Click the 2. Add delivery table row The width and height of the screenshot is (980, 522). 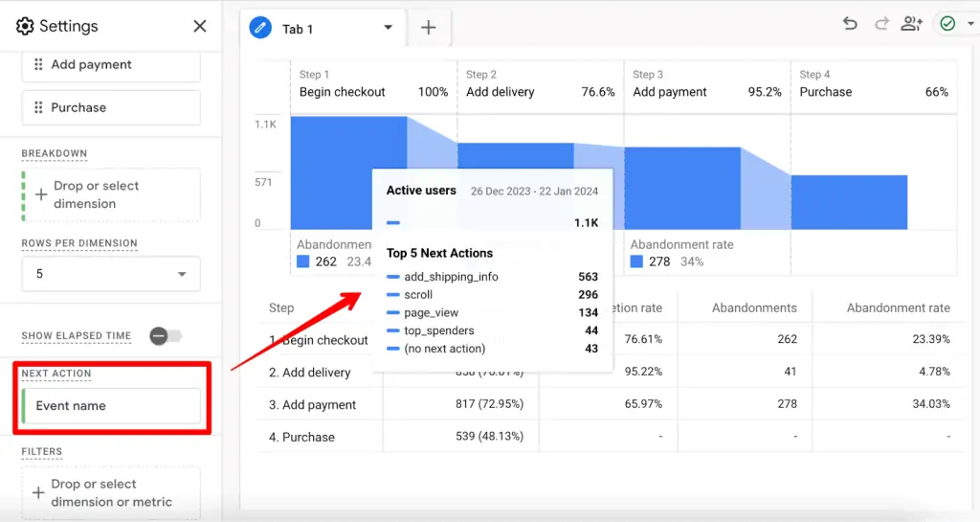pyautogui.click(x=610, y=372)
